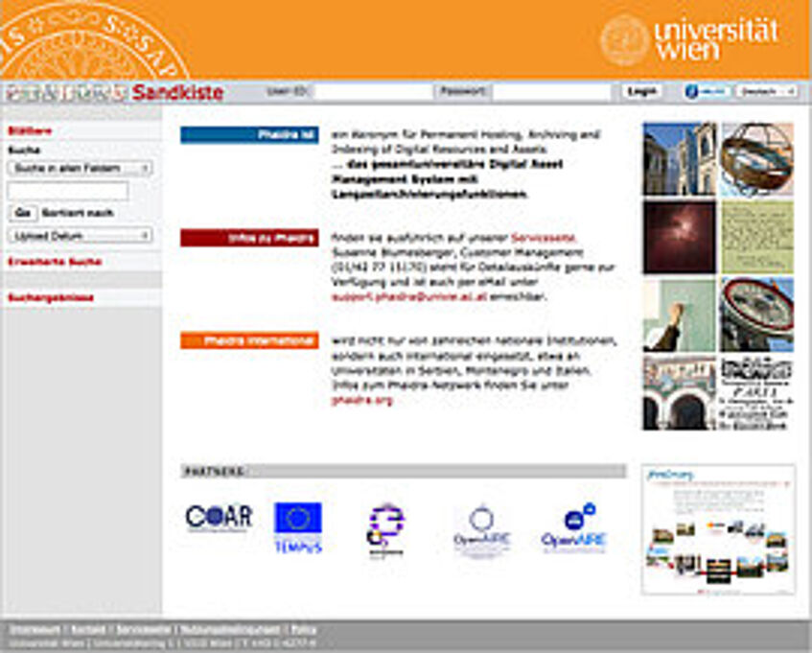The height and width of the screenshot is (653, 812).
Task: Click the Go search button
Action: (x=23, y=213)
